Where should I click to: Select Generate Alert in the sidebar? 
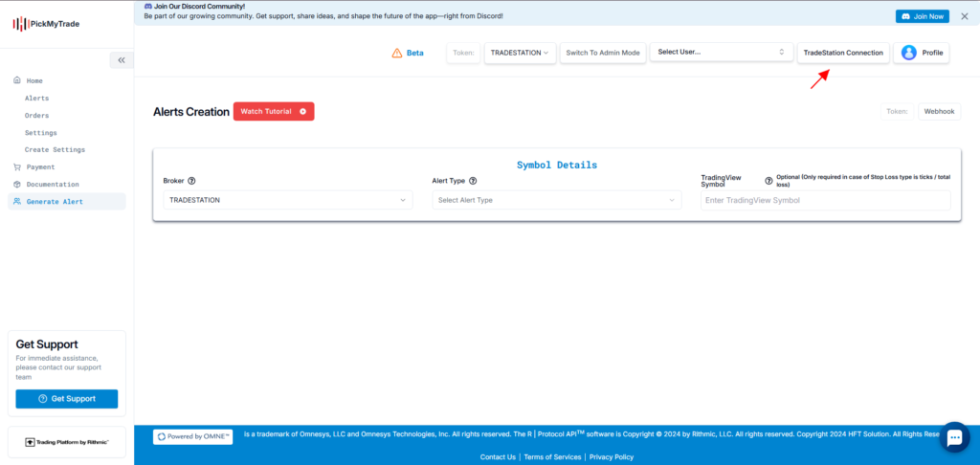[67, 201]
